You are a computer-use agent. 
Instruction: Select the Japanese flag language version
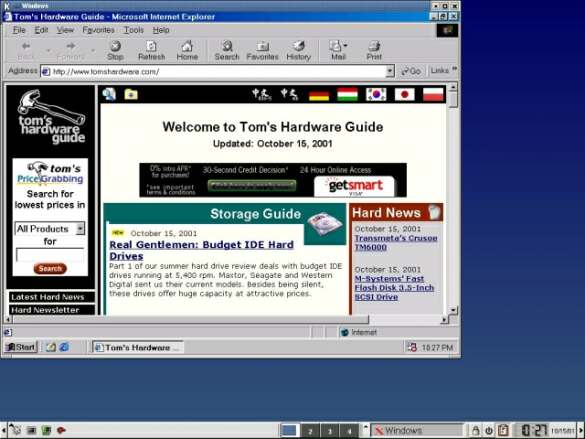[x=404, y=95]
